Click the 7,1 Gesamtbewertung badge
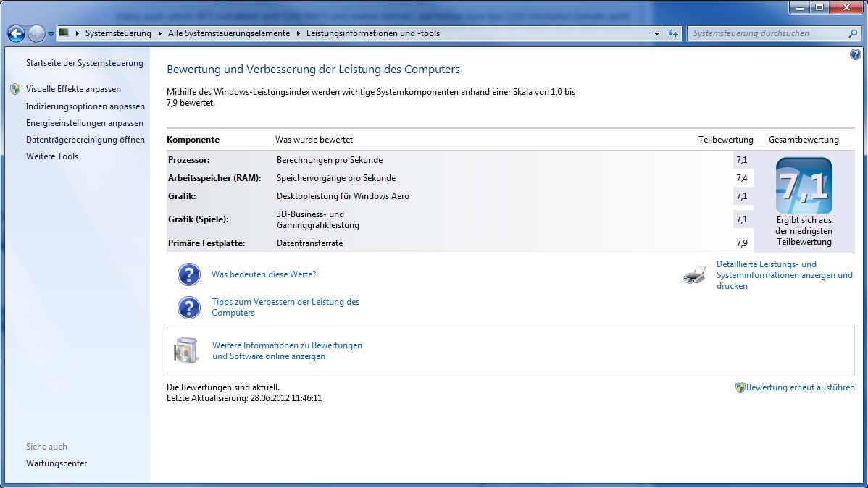This screenshot has height=488, width=868. pyautogui.click(x=804, y=186)
